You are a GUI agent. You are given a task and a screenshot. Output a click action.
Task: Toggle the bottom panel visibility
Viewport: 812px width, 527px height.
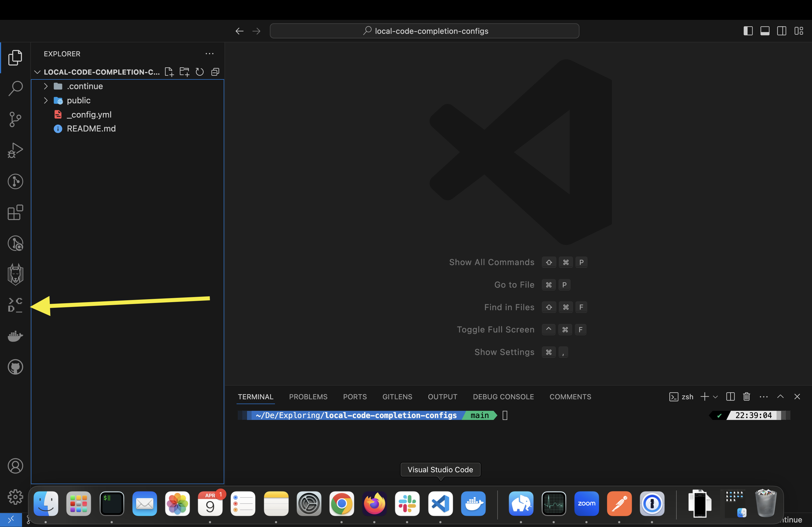[764, 31]
